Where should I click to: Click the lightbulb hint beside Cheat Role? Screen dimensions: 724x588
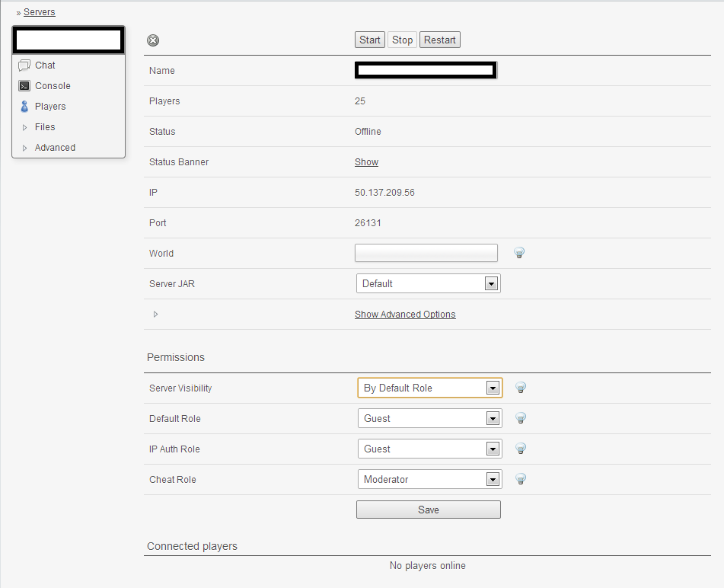(x=521, y=479)
